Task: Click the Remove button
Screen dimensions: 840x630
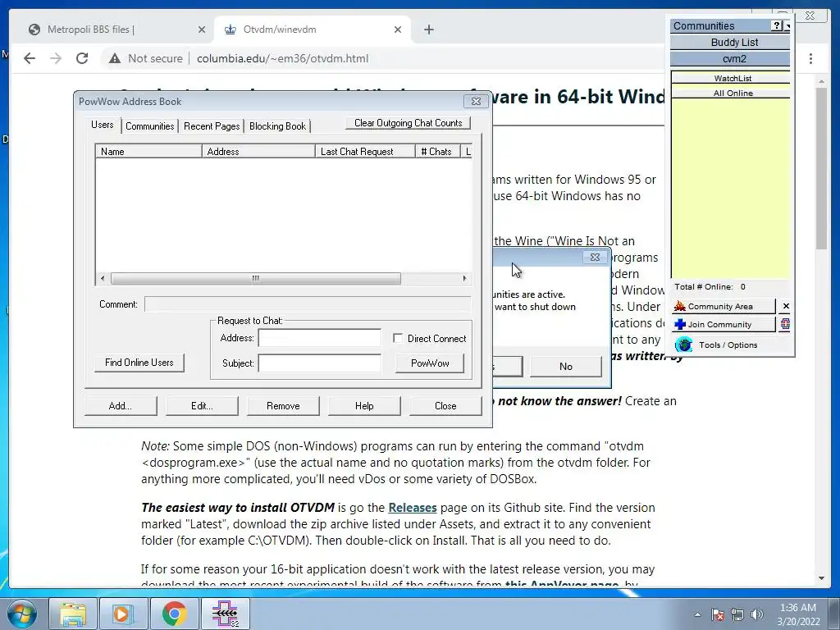Action: pos(283,406)
